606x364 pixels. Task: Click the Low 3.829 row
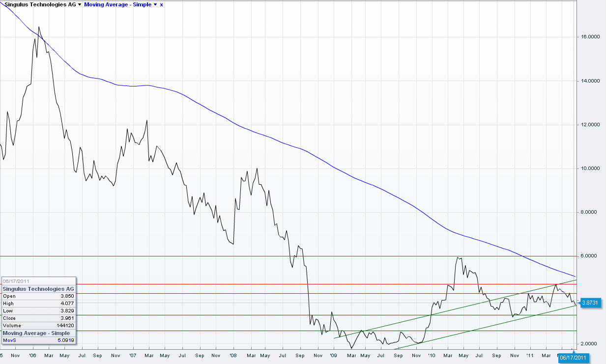(x=38, y=311)
